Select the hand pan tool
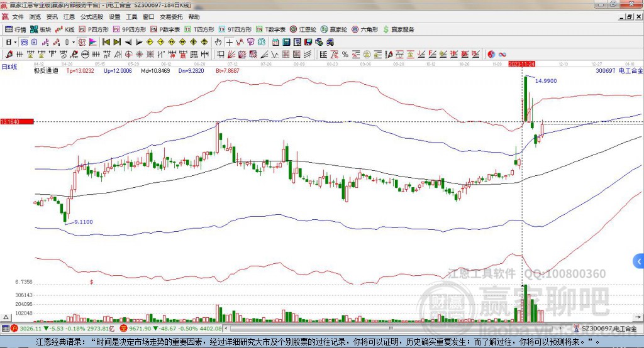Image resolution: width=644 pixels, height=348 pixels. 218,42
